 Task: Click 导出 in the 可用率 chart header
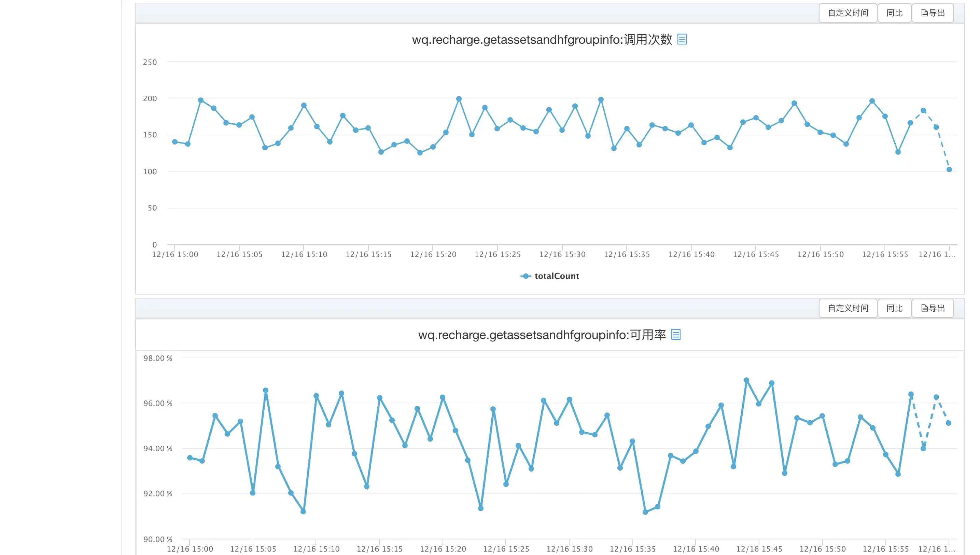point(933,308)
